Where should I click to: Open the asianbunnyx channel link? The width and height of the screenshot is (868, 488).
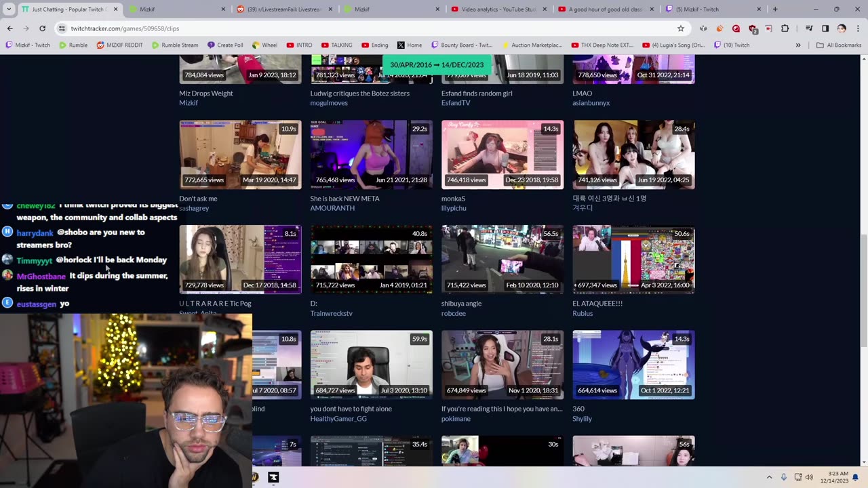click(x=591, y=103)
